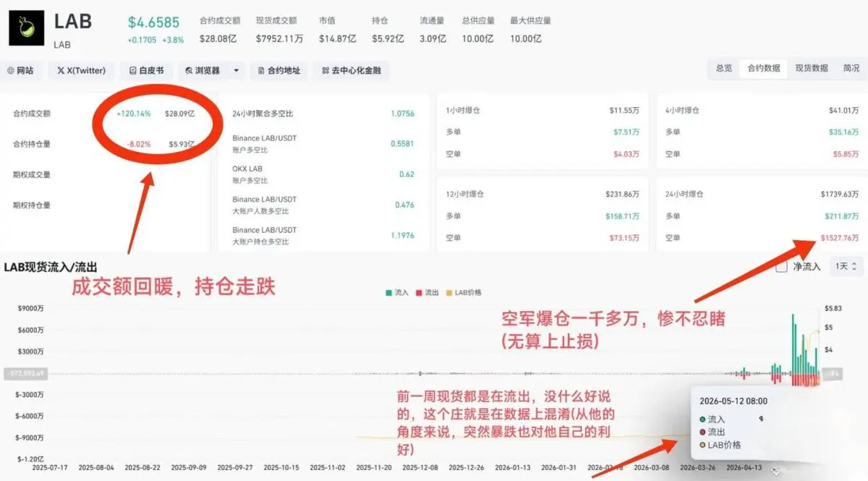Click 1小时爆仓 total $11.55万
Image resolution: width=868 pixels, height=481 pixels.
tap(624, 111)
